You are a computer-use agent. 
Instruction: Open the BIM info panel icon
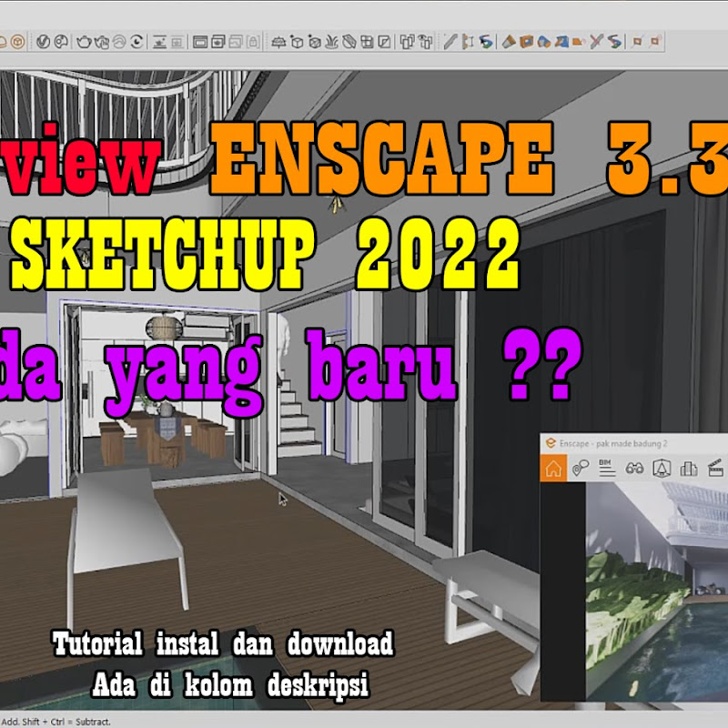point(607,469)
